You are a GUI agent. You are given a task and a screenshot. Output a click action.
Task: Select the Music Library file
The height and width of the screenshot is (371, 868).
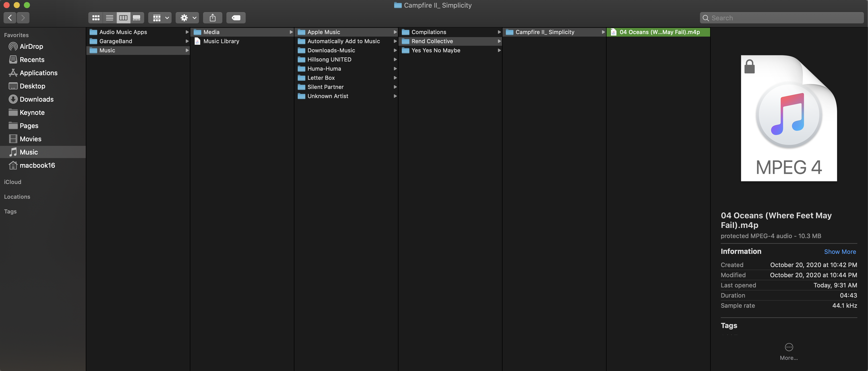click(221, 41)
